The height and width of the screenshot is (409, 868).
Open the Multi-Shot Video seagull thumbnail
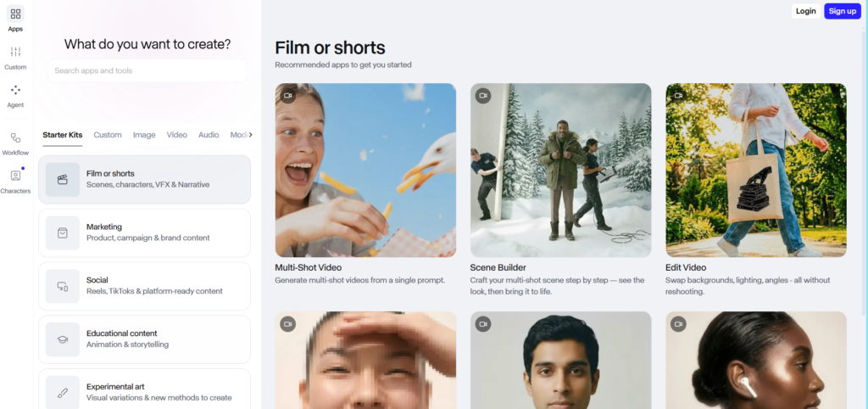coord(365,171)
